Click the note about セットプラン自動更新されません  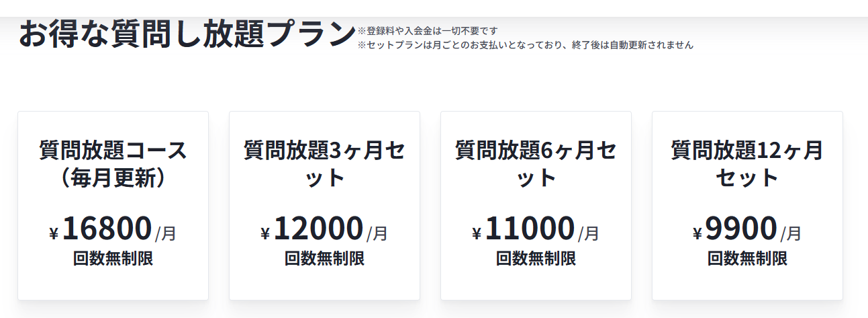tap(525, 46)
